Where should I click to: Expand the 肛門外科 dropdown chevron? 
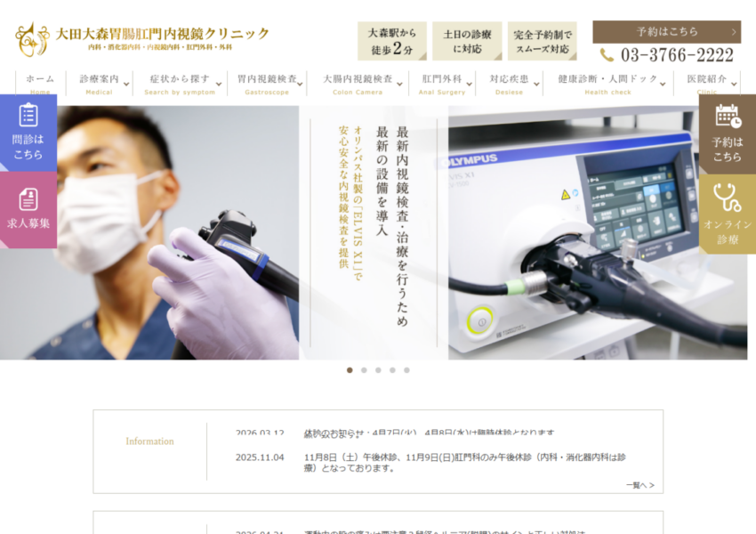(x=469, y=85)
